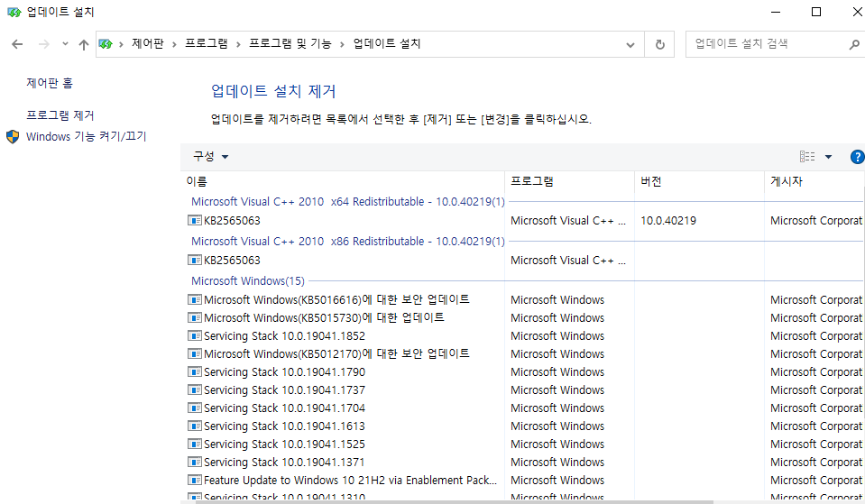The height and width of the screenshot is (504, 865).
Task: Select 업데이트 설치 breadcrumb segment
Action: 387,43
